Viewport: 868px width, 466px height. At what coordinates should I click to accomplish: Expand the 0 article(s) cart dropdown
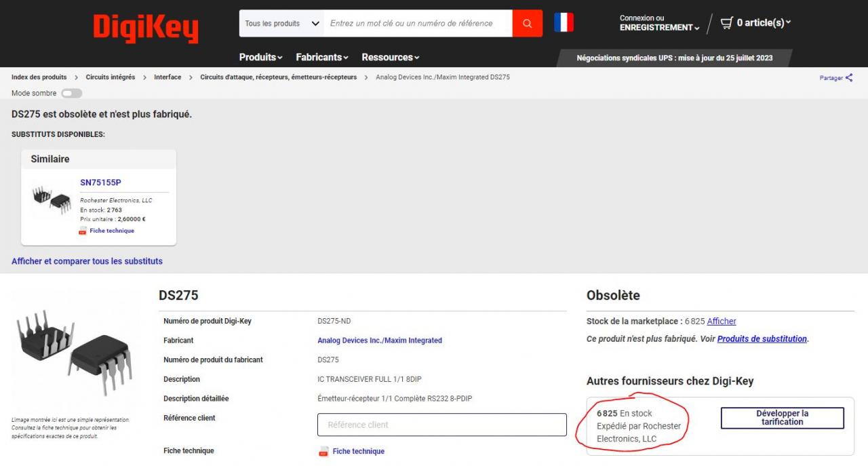[764, 23]
